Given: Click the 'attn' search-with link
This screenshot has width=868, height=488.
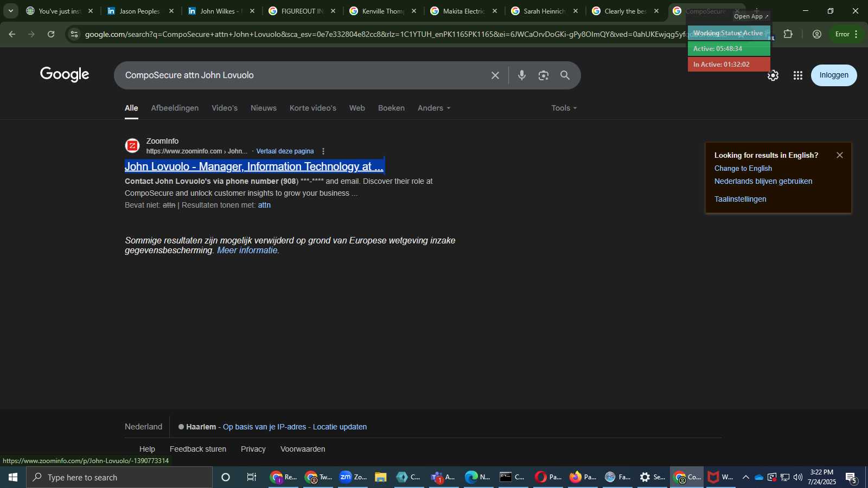Looking at the screenshot, I should click(264, 205).
